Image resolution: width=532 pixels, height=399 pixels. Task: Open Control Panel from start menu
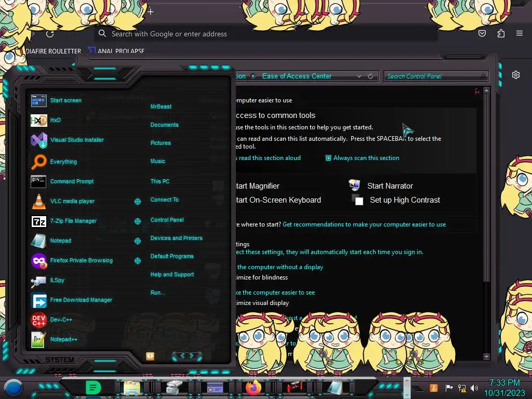167,220
